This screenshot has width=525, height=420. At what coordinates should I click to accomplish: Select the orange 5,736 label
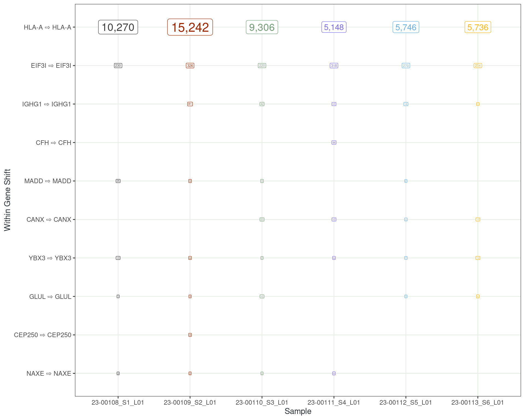coord(478,27)
